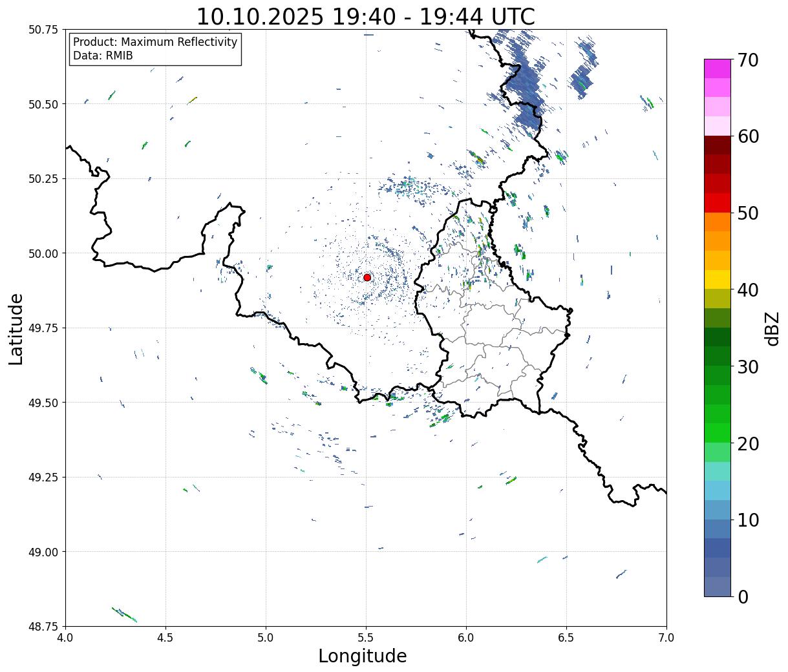Click the longitude tick label '5.0'
The width and height of the screenshot is (788, 672).
tap(266, 638)
